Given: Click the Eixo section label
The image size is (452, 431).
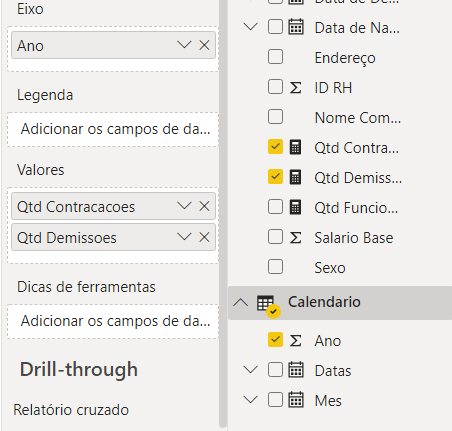Looking at the screenshot, I should (30, 9).
